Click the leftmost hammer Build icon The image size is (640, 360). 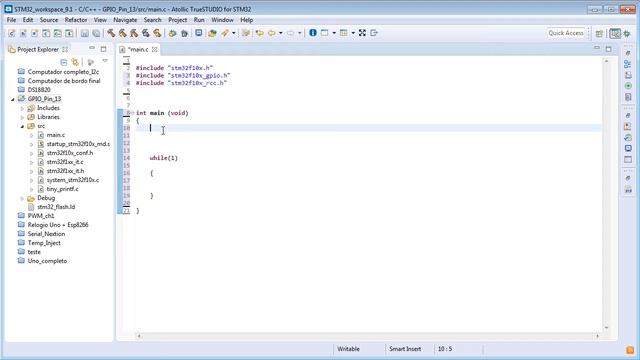111,33
